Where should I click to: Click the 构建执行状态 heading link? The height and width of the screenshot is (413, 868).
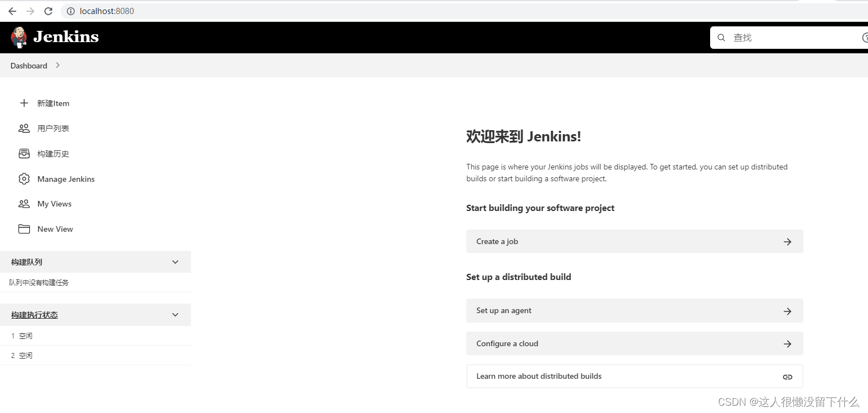point(34,315)
